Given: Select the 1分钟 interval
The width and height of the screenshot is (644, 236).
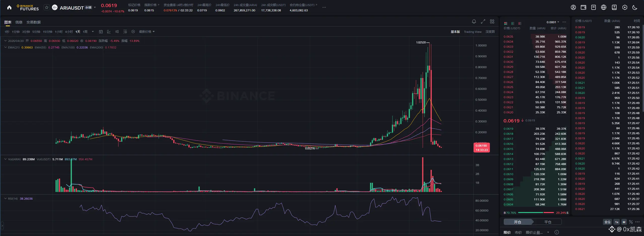Looking at the screenshot, I should tap(16, 32).
